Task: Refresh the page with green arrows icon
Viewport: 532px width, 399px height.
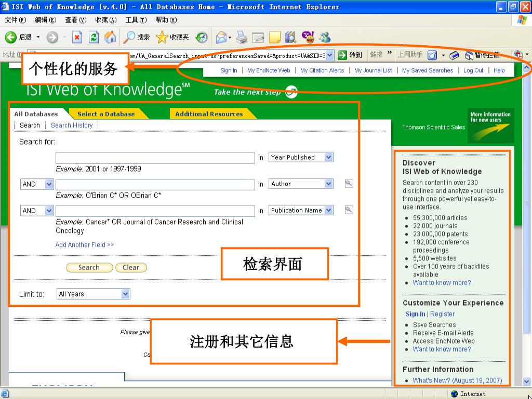Action: 94,37
